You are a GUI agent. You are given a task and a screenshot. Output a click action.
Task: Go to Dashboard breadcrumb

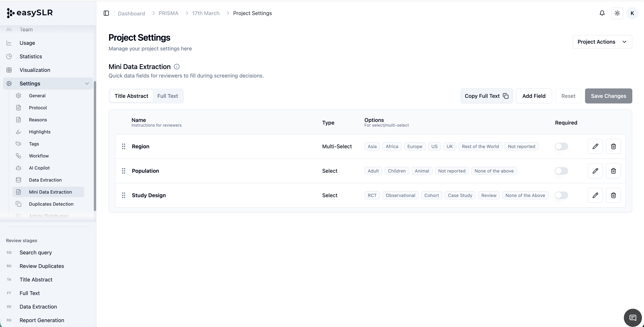tap(131, 14)
